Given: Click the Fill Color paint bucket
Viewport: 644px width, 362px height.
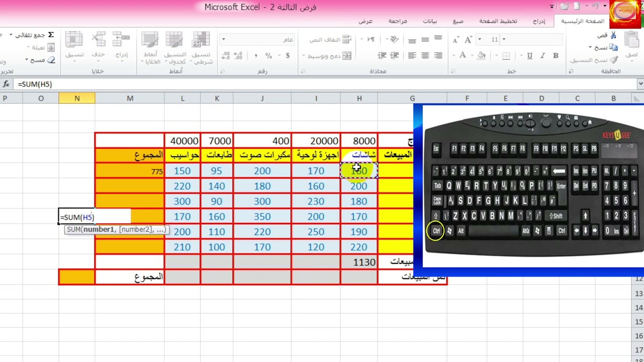Looking at the screenshot, I should pos(481,56).
